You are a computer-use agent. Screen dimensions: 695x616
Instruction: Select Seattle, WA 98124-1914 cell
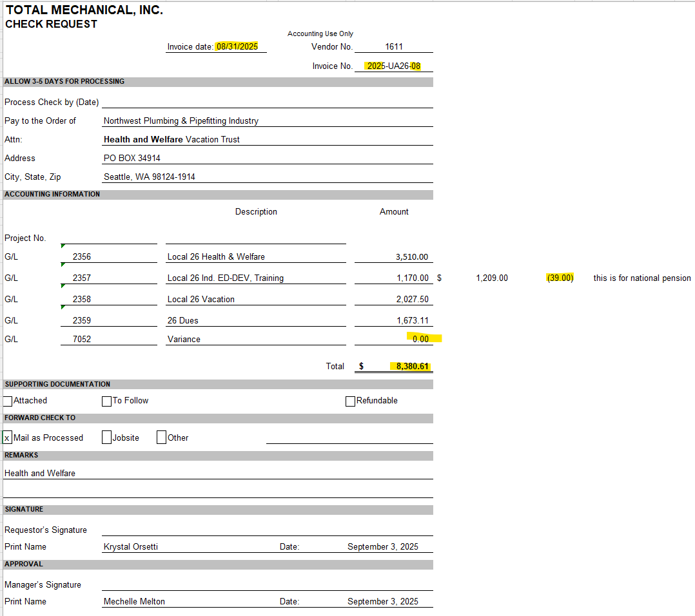[x=268, y=177]
